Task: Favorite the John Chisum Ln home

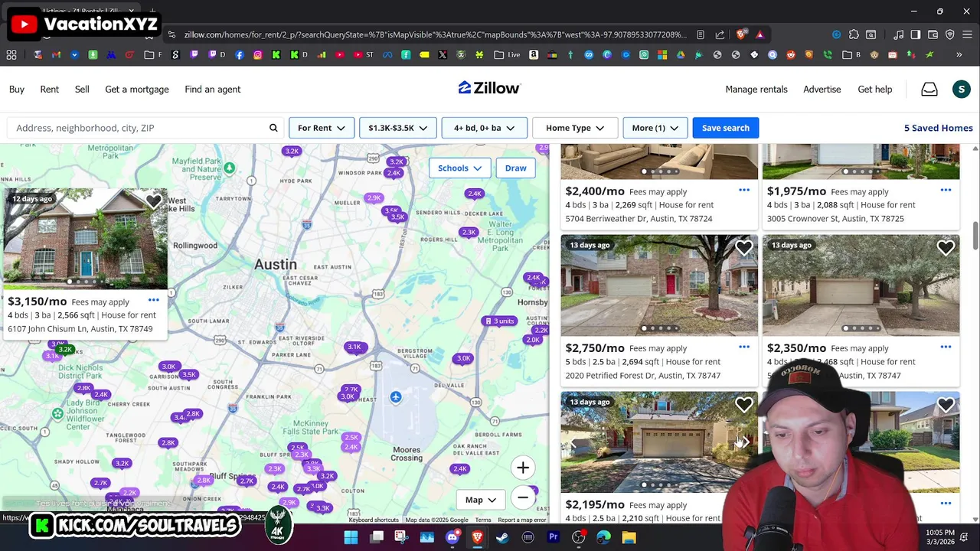Action: pyautogui.click(x=154, y=201)
